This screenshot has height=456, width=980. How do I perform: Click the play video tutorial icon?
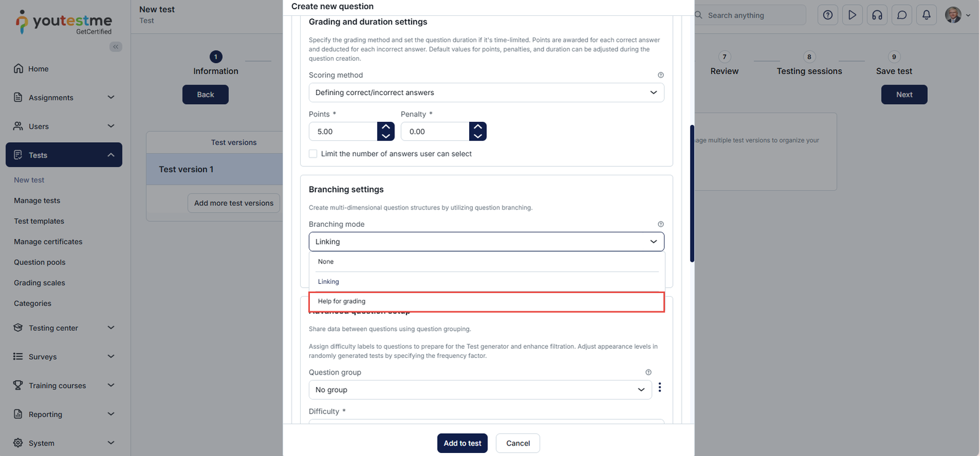852,15
